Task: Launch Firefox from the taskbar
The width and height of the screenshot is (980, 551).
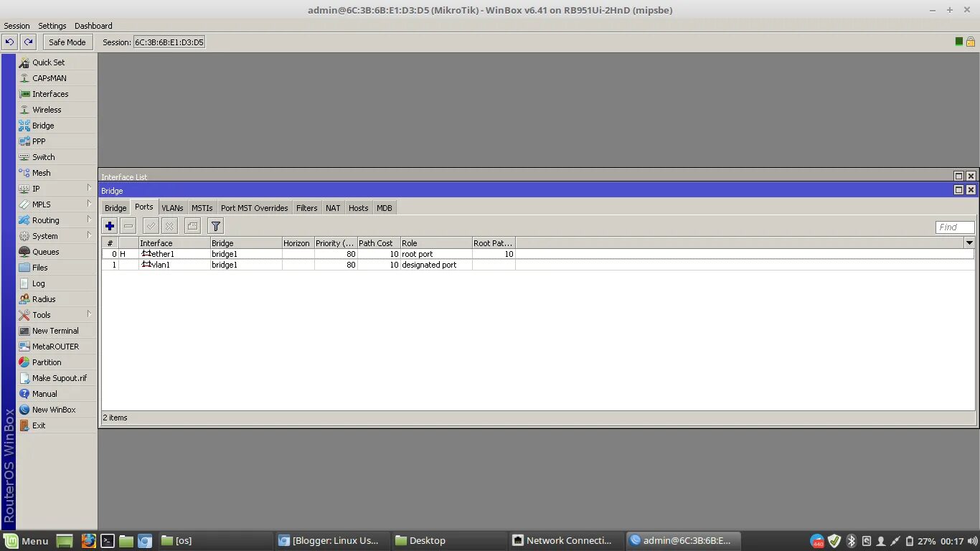Action: (88, 541)
